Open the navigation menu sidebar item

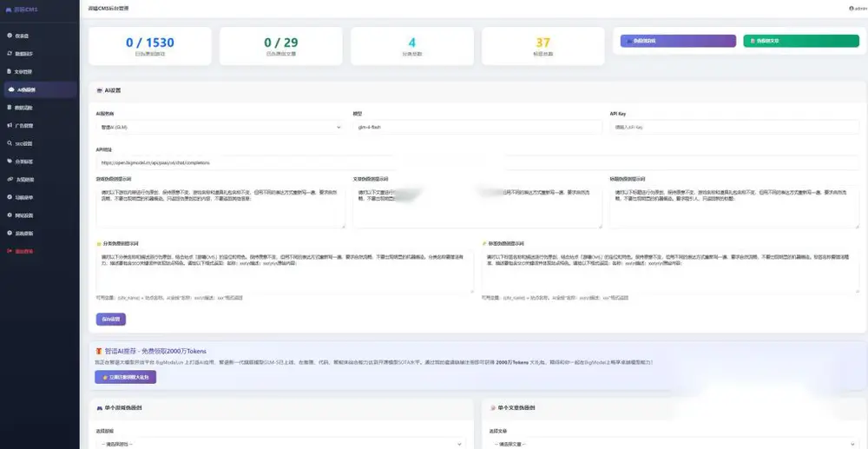click(x=40, y=197)
